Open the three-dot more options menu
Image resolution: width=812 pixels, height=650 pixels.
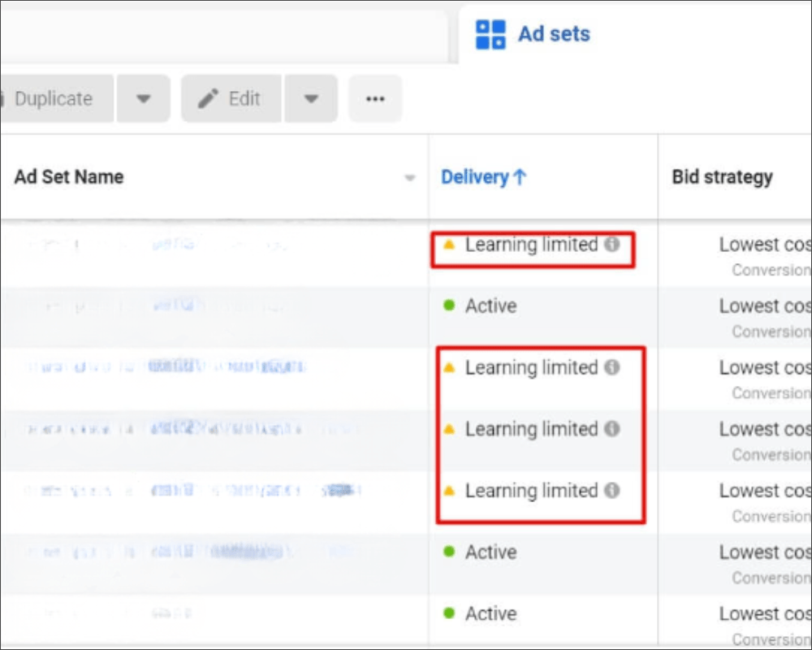click(x=375, y=98)
